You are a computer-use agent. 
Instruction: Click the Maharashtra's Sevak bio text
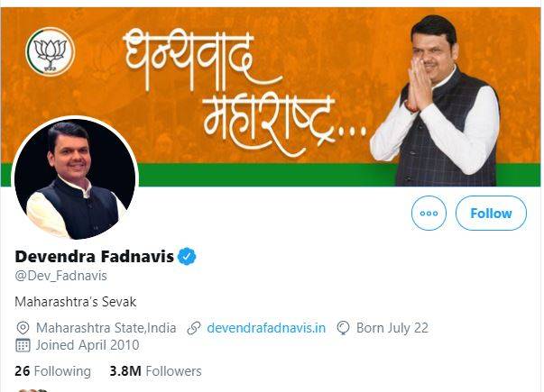tap(76, 302)
